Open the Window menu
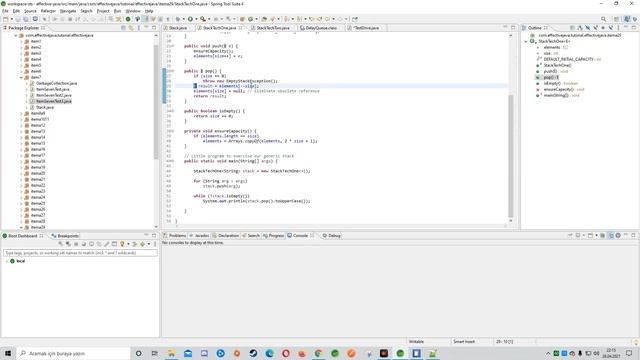Image resolution: width=640 pixels, height=360 pixels. (x=133, y=11)
